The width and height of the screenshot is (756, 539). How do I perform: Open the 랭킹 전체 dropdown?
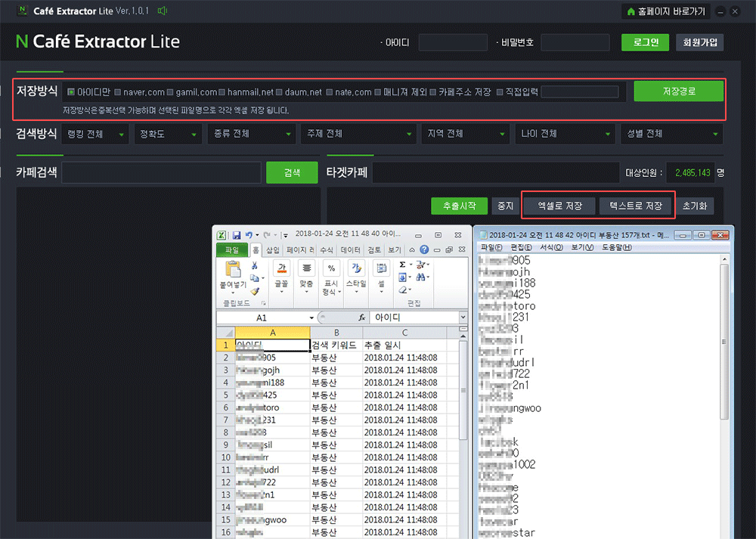coord(95,134)
